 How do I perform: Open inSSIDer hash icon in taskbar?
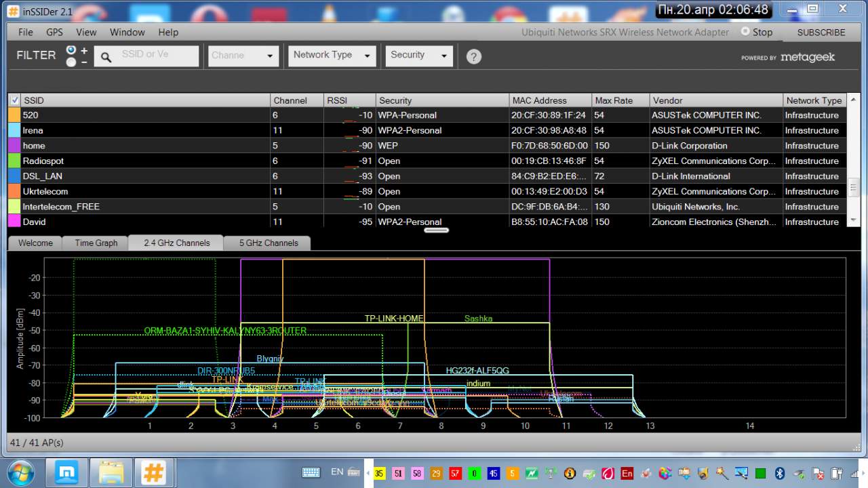coord(154,472)
